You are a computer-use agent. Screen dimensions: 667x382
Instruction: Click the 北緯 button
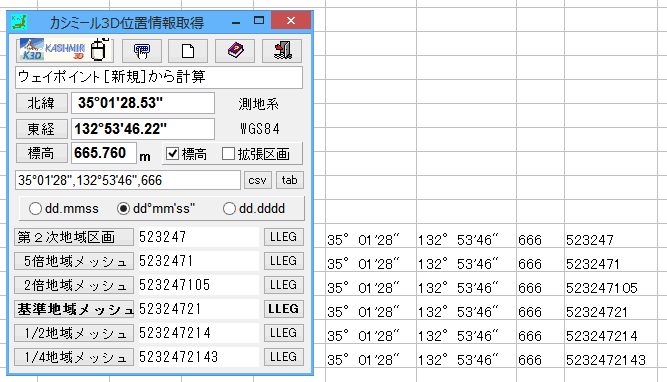[42, 103]
